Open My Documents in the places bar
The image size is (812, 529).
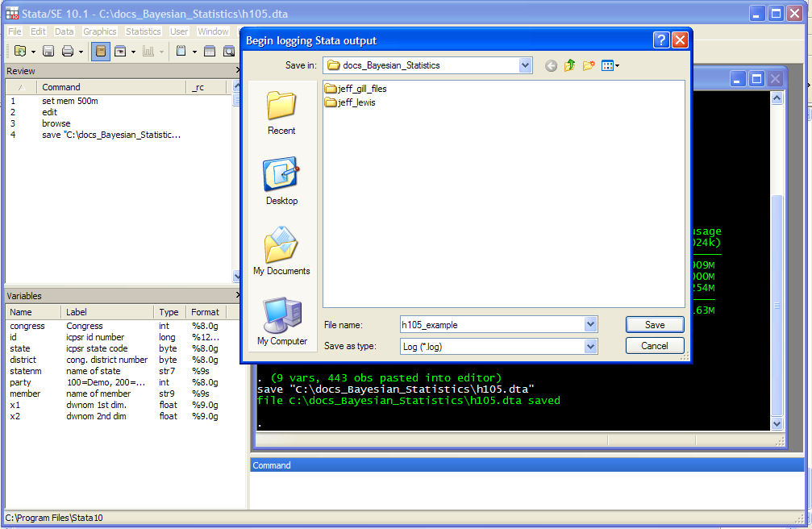[281, 252]
